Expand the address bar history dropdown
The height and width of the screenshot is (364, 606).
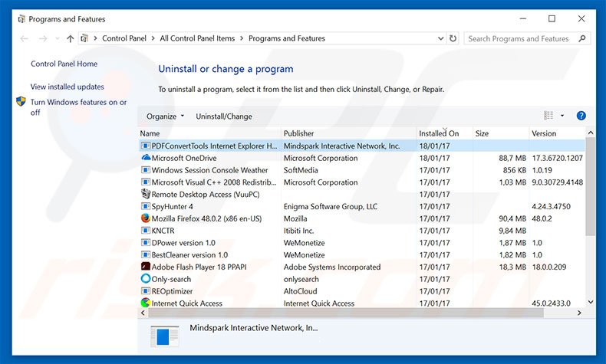click(440, 38)
